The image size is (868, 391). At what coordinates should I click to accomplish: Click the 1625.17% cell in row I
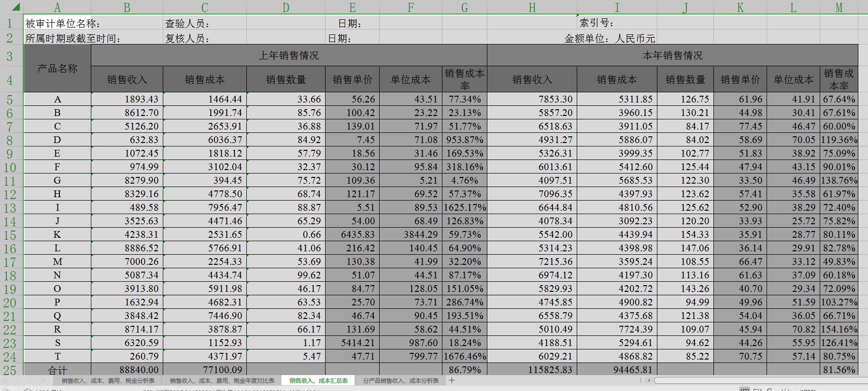465,207
